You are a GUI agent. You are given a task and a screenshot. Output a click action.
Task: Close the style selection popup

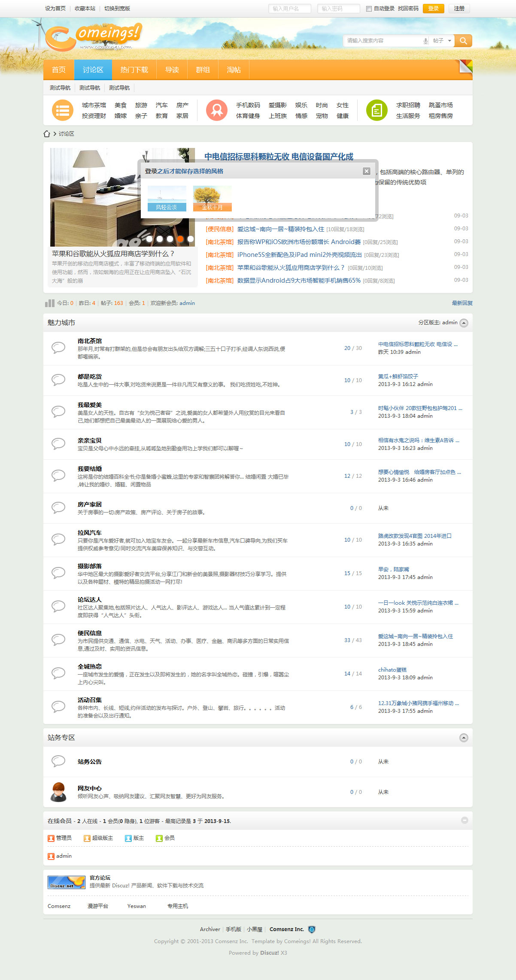tap(367, 171)
